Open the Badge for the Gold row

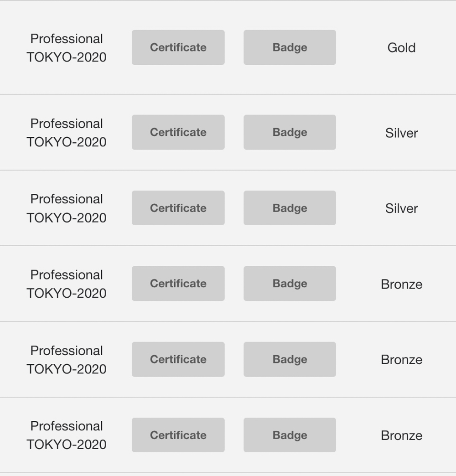pos(290,47)
